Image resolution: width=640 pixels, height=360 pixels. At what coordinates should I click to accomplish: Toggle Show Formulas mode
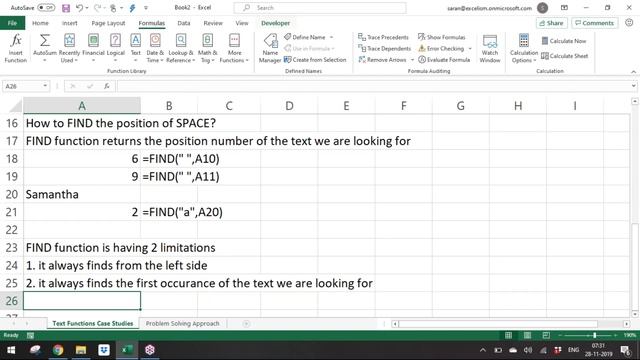click(x=442, y=37)
